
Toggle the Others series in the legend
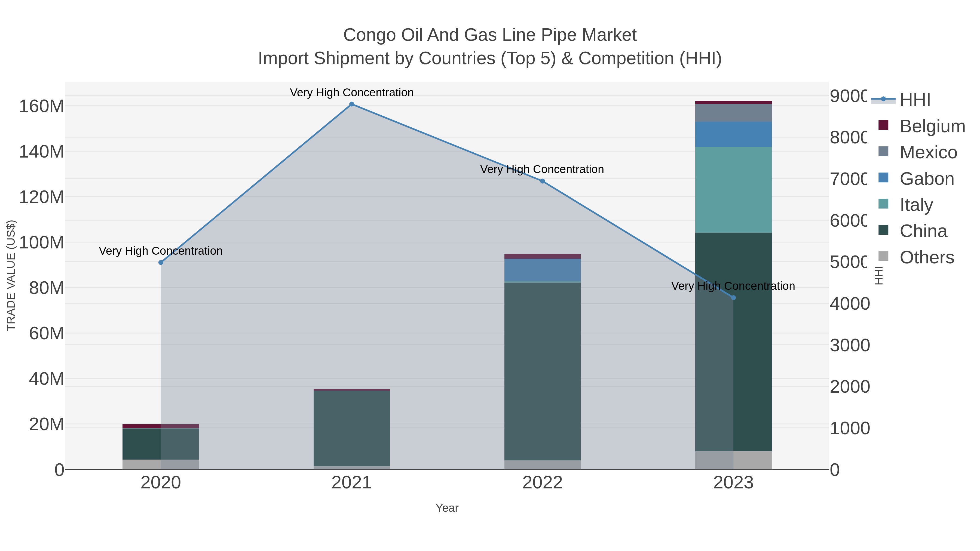(x=916, y=257)
